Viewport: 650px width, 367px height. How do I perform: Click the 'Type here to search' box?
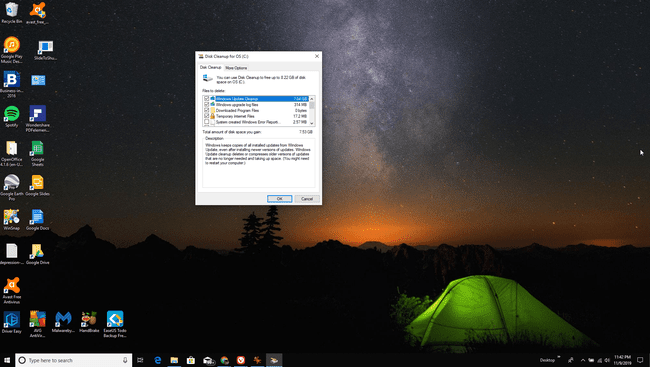click(x=73, y=360)
